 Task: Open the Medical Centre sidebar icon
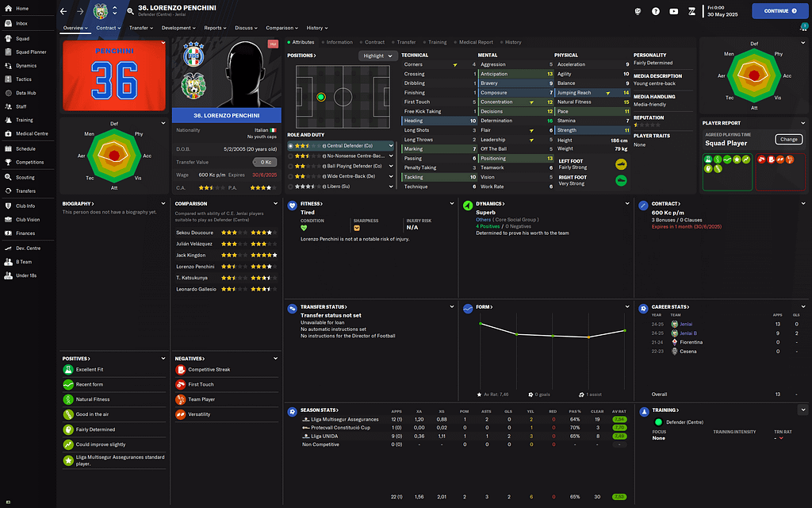click(x=8, y=134)
